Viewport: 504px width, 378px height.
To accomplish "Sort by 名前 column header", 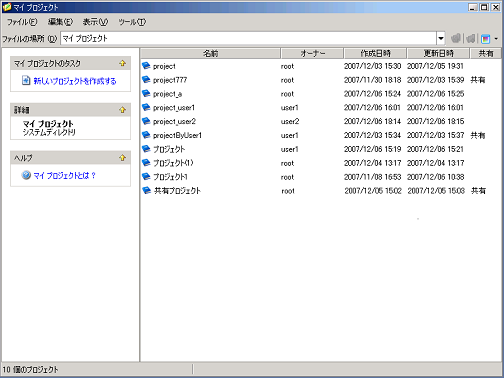I will pos(210,53).
